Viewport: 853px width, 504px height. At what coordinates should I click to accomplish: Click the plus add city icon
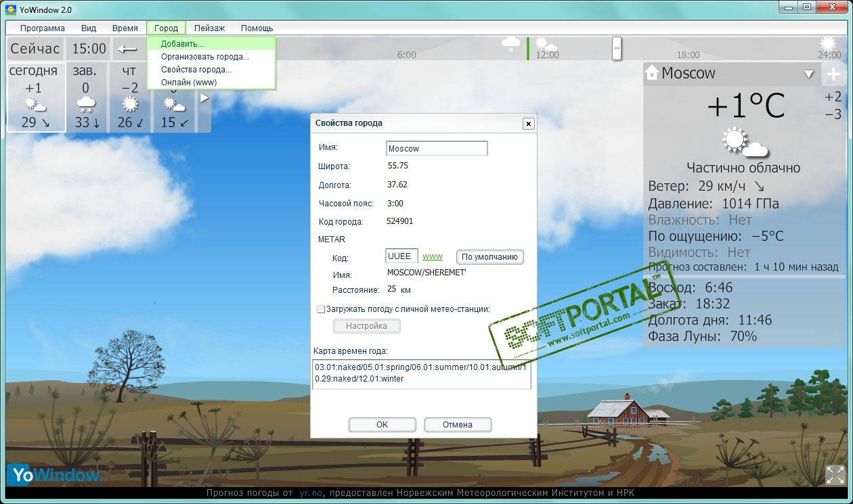tap(833, 74)
